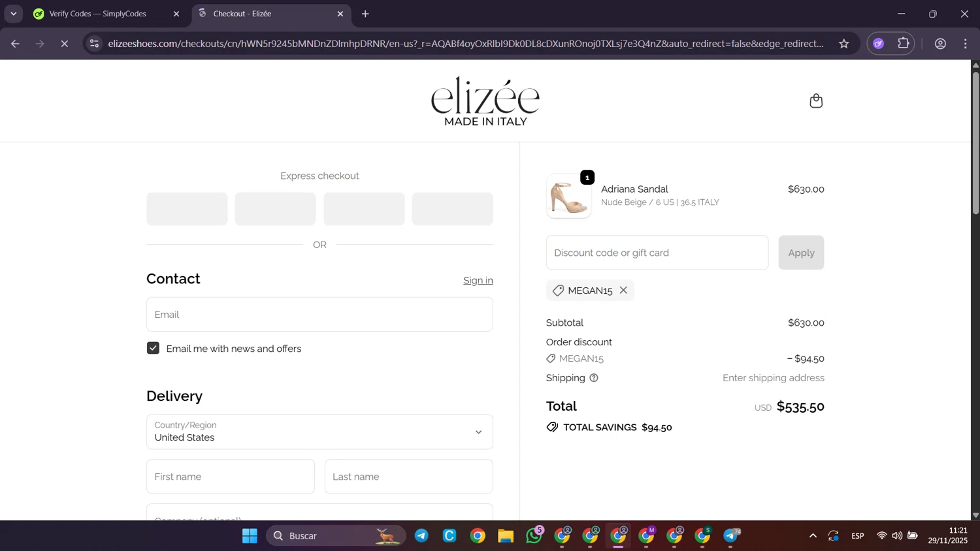Viewport: 980px width, 551px height.
Task: Click the ESP language indicator
Action: tap(858, 536)
